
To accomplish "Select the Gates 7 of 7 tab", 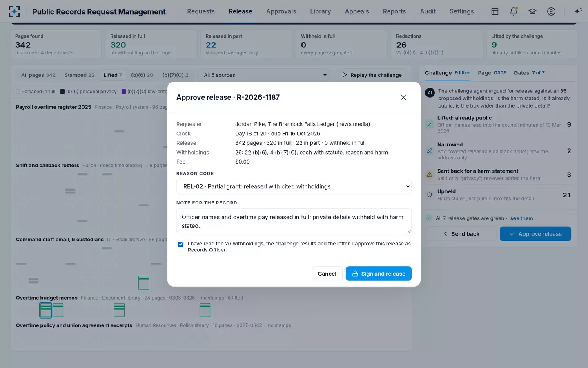I will click(x=529, y=73).
